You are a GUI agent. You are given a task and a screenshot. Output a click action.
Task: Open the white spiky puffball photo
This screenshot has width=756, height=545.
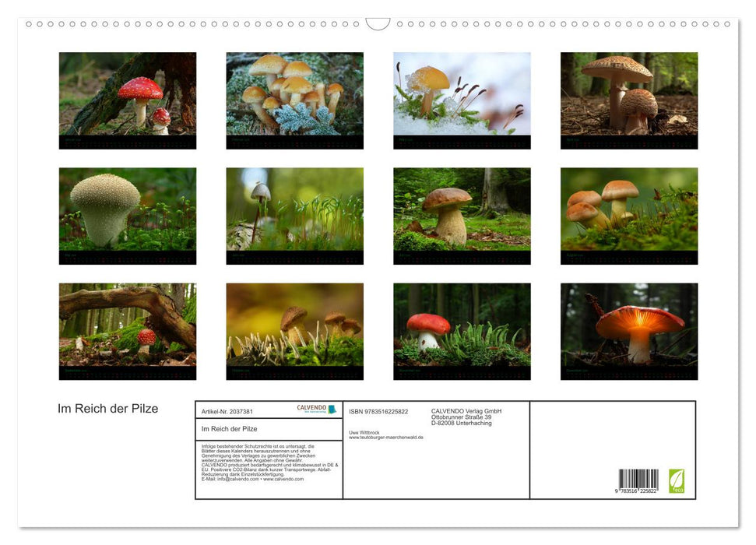[128, 209]
